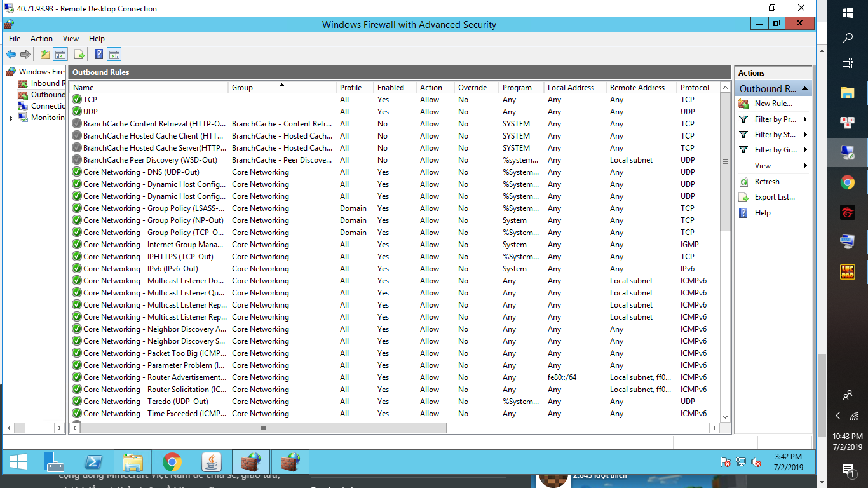868x488 pixels.
Task: Click the Export List toolbar icon
Action: (x=79, y=55)
